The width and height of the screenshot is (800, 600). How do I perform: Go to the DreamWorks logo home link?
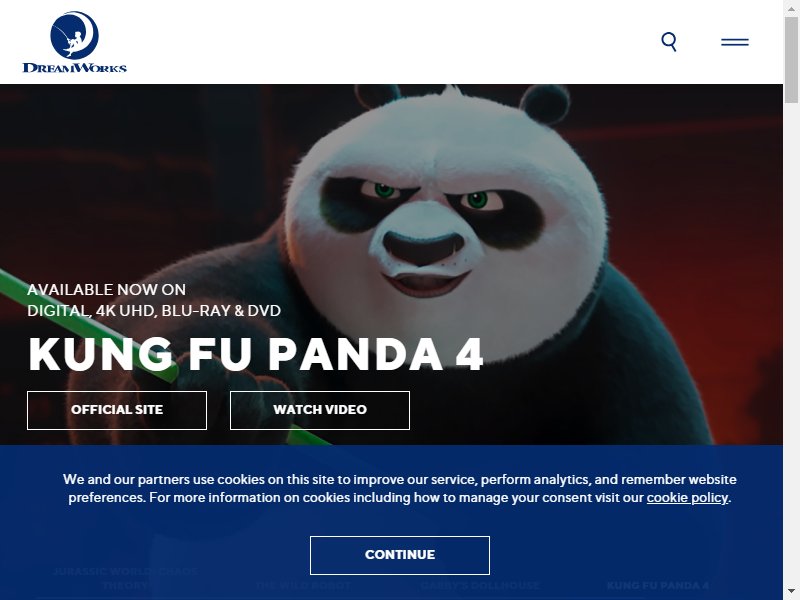click(x=74, y=42)
